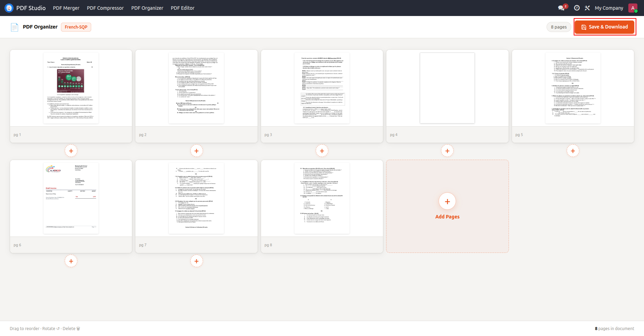Click the PDF Studio logo icon
The width and height of the screenshot is (644, 336).
(x=9, y=8)
